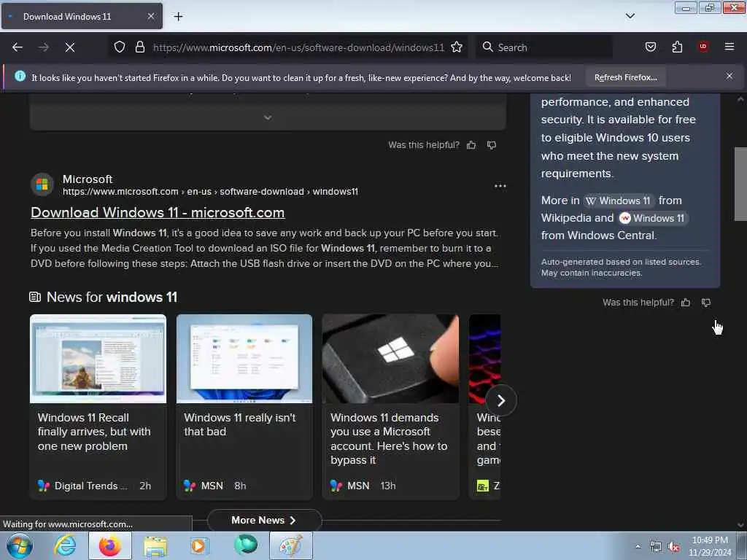Open the Windows key news article thumbnail

click(x=391, y=359)
